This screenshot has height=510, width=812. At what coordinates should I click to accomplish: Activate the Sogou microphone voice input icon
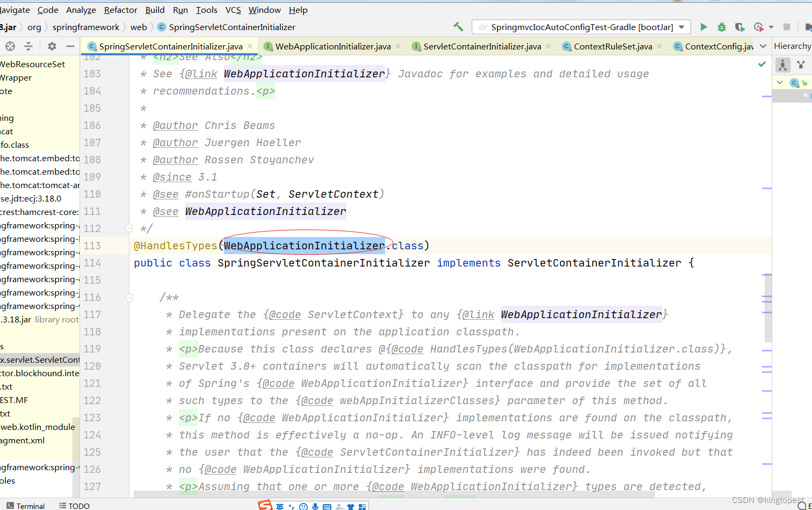click(x=315, y=506)
